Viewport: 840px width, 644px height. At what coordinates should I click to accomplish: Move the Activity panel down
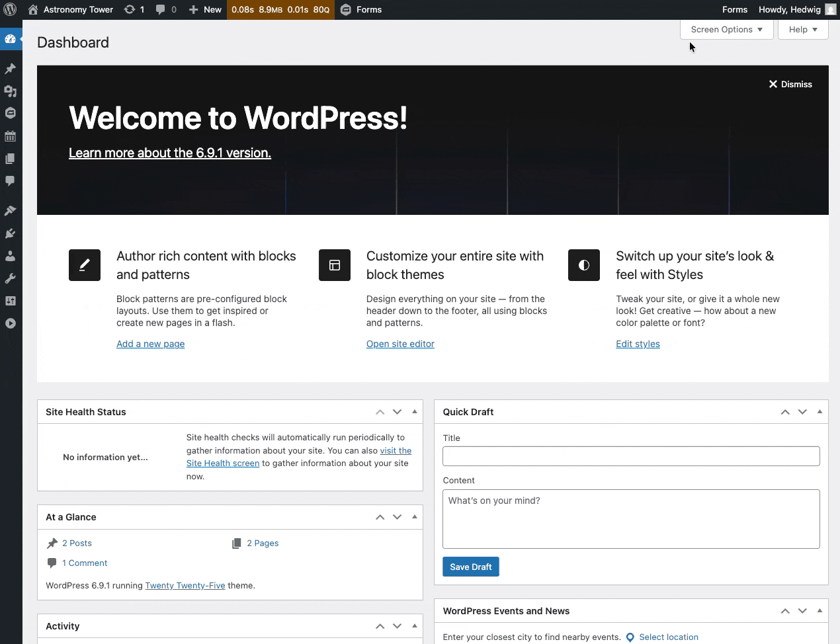(397, 626)
